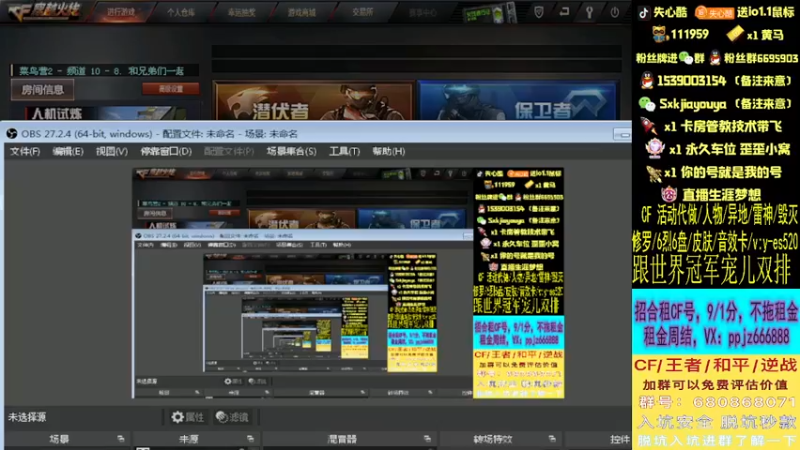
Task: Switch to 进行游戏 tab in CrossFire
Action: 121,12
